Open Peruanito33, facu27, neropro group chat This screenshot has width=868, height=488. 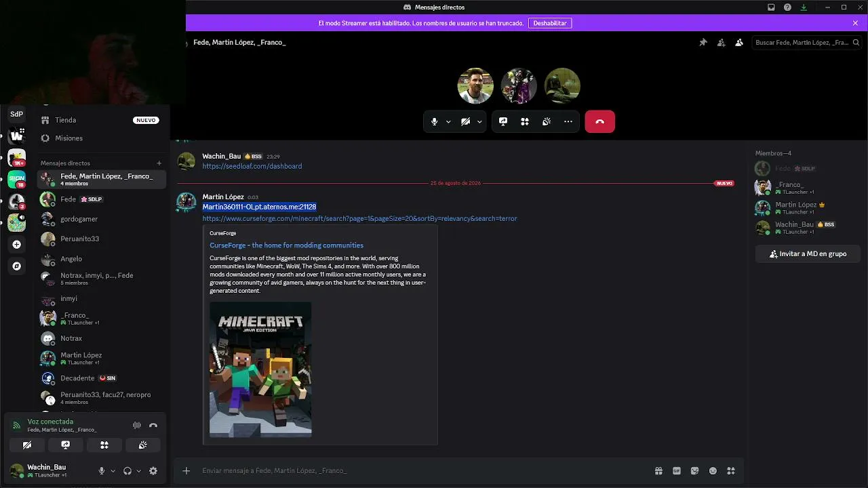point(100,398)
